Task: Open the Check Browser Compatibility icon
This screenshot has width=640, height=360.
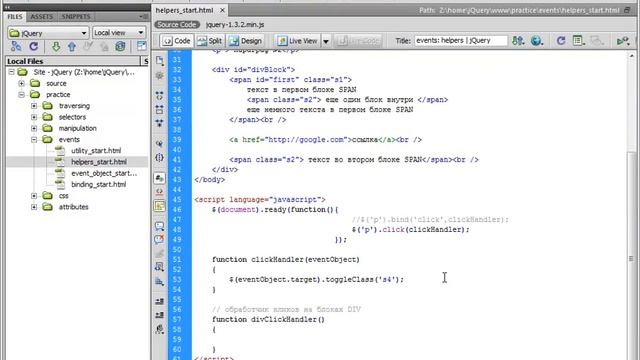Action: [623, 41]
